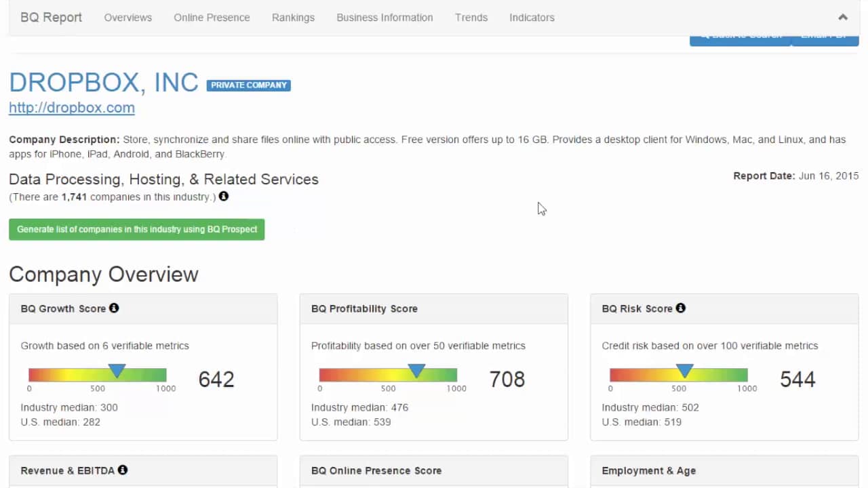Click the DROPBOX, INC company title

[x=104, y=82]
